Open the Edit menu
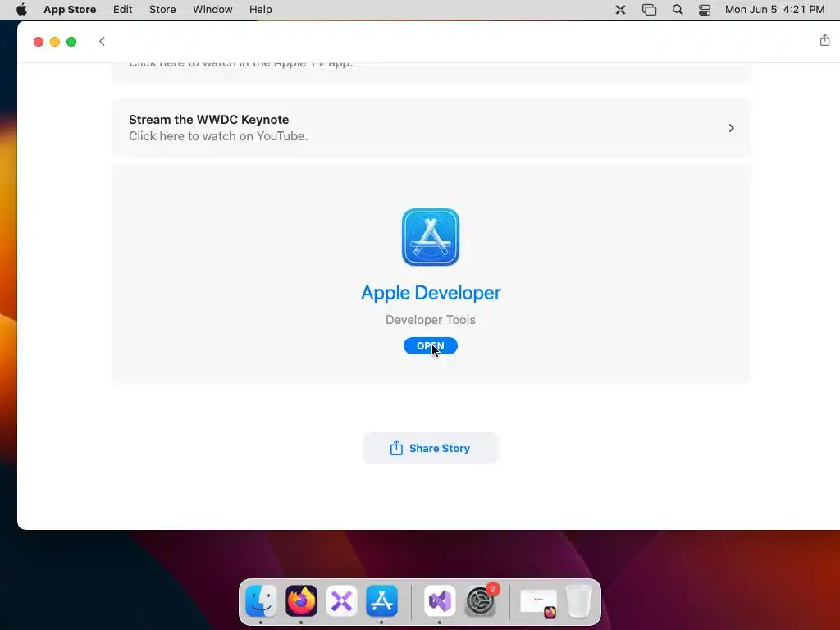 tap(123, 10)
